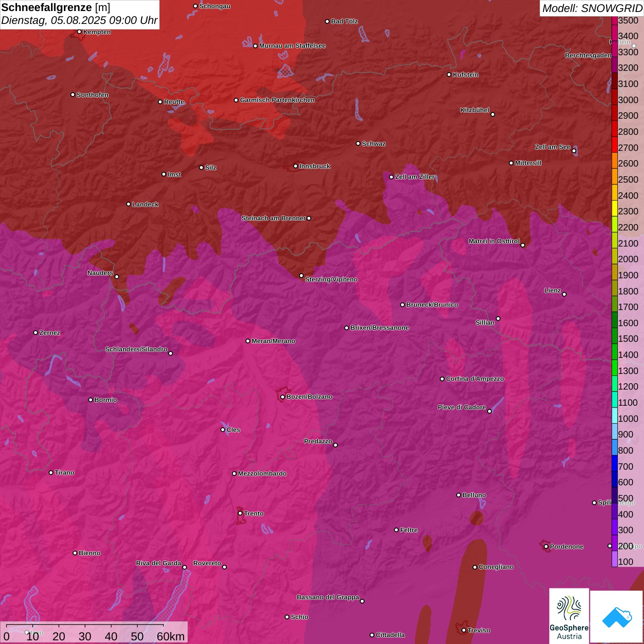644x644 pixels.
Task: Select the Sonthofen label
Action: [x=92, y=95]
